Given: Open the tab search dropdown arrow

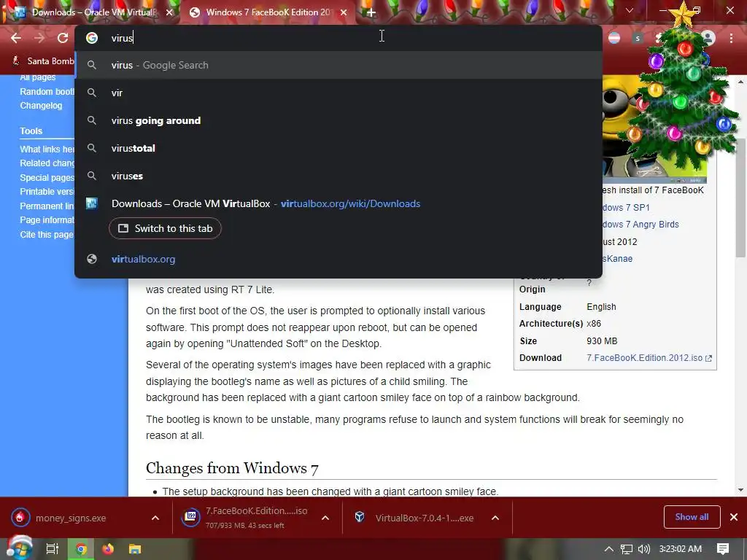Looking at the screenshot, I should [630, 10].
